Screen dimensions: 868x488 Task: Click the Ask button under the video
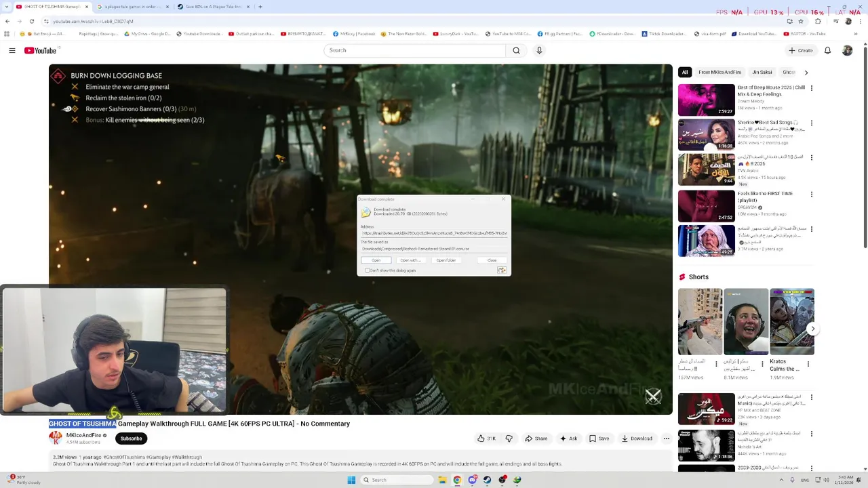[x=568, y=439]
